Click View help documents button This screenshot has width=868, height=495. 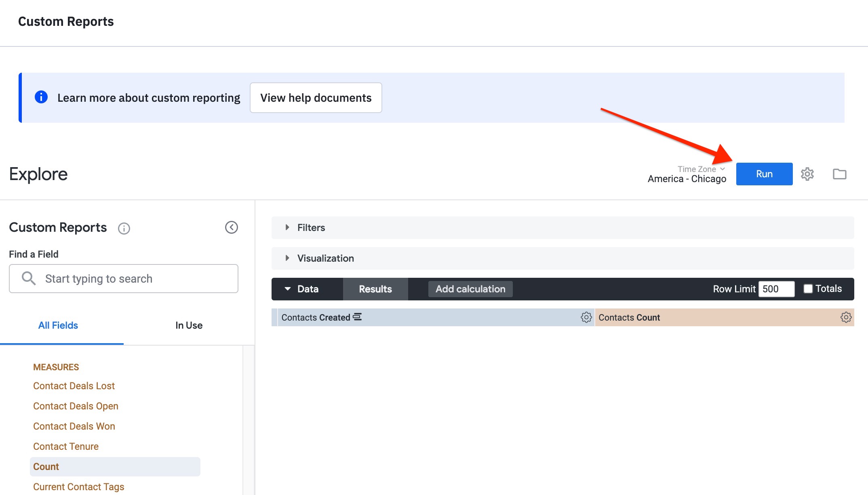316,98
